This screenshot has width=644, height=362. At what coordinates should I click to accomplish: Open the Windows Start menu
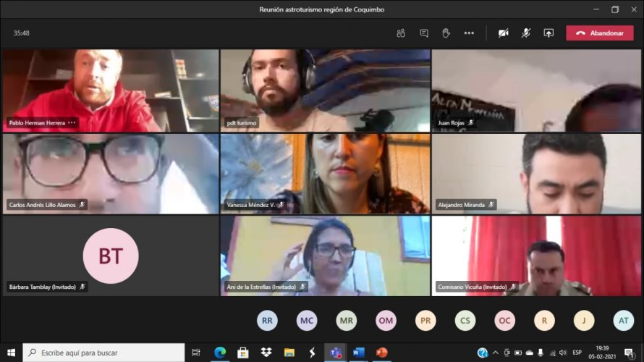(x=11, y=353)
